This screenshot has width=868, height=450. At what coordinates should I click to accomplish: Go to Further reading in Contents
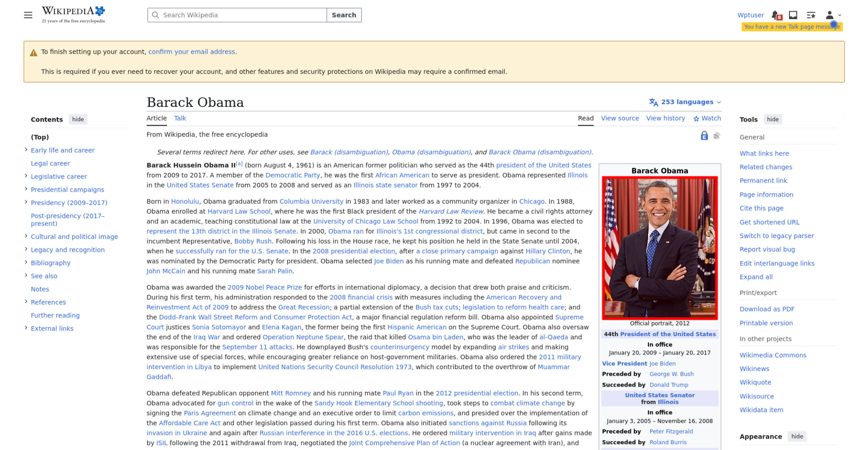[55, 315]
